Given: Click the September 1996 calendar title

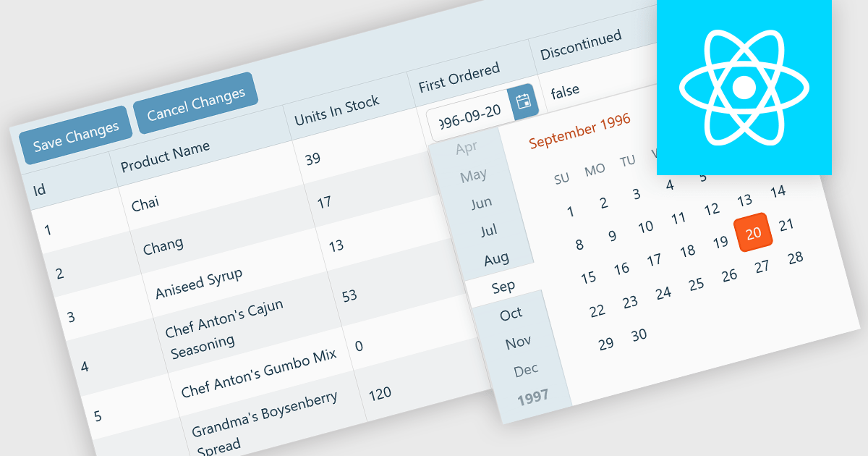Looking at the screenshot, I should [579, 130].
